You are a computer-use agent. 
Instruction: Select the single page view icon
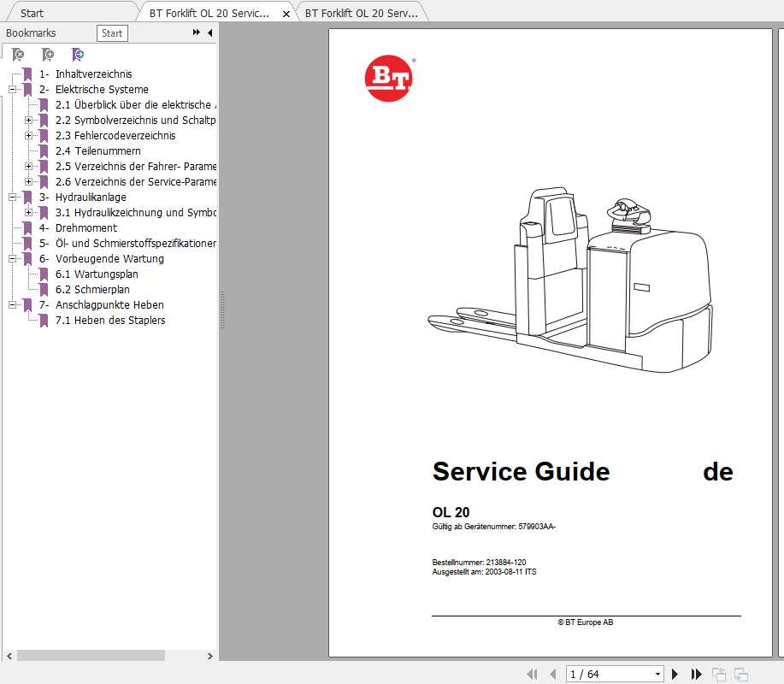[721, 674]
